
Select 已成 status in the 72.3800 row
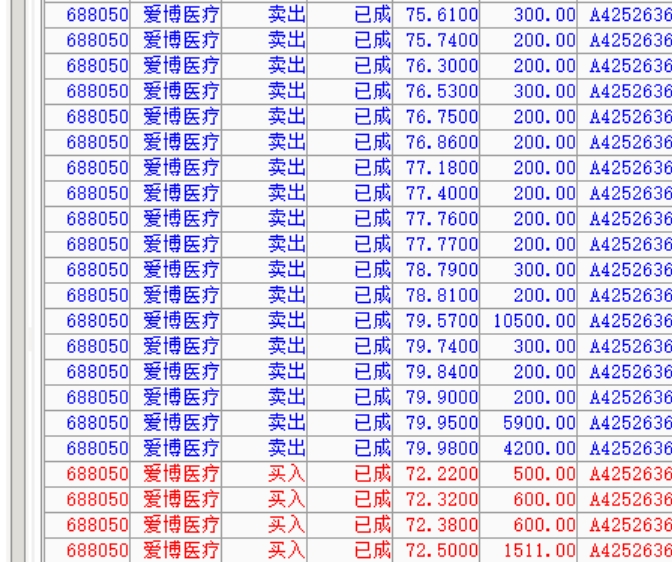coord(372,525)
